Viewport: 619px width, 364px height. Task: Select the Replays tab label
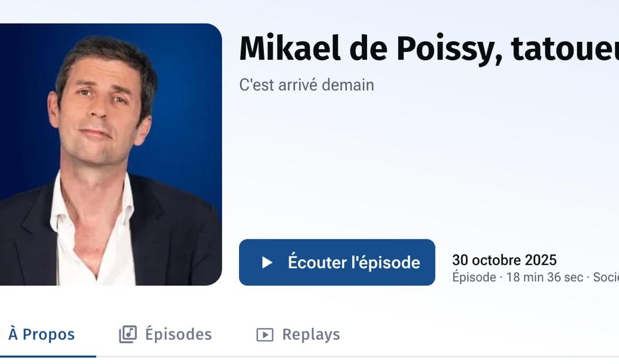[311, 335]
